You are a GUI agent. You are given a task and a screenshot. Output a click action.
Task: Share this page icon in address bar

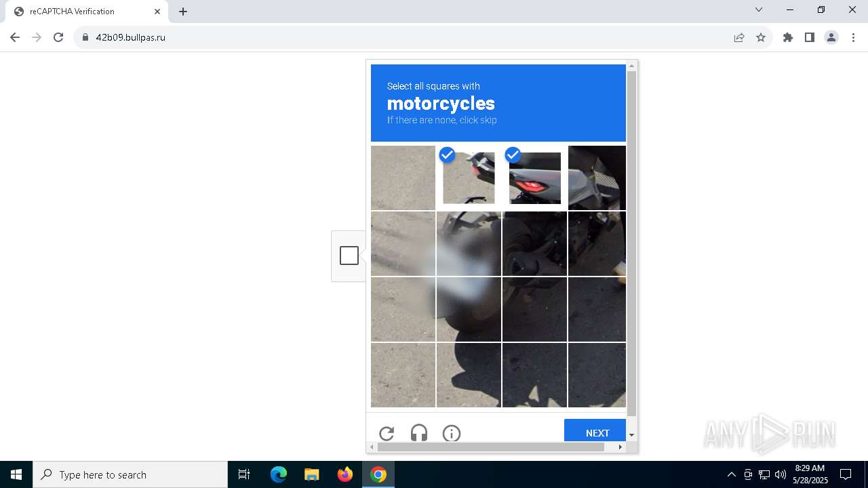[x=739, y=37]
